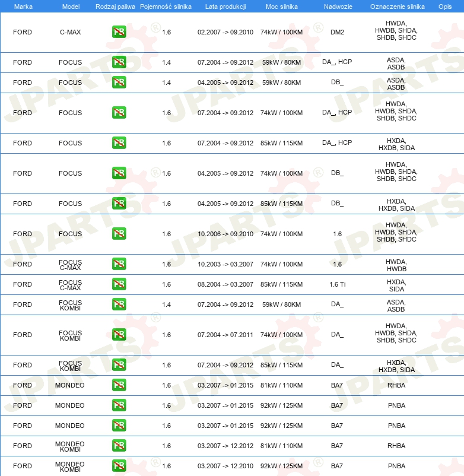Click the C-MAX model name in the first row
The width and height of the screenshot is (464, 476).
[70, 32]
